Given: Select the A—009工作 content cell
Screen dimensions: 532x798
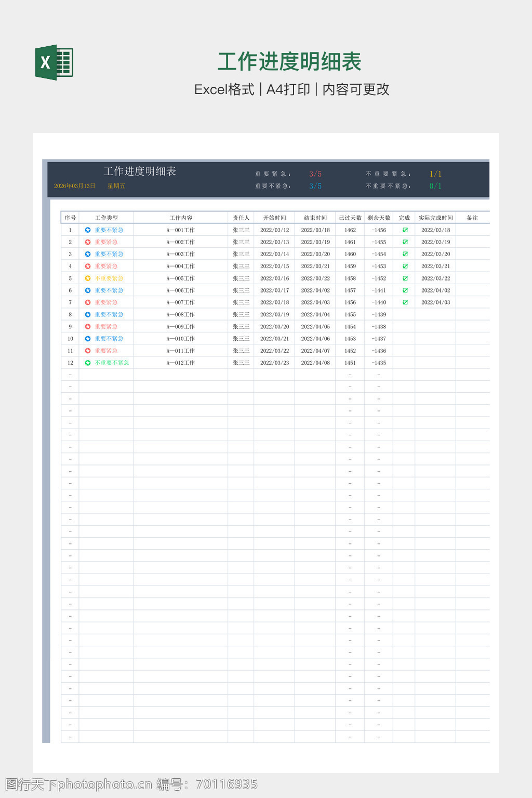Looking at the screenshot, I should [180, 327].
